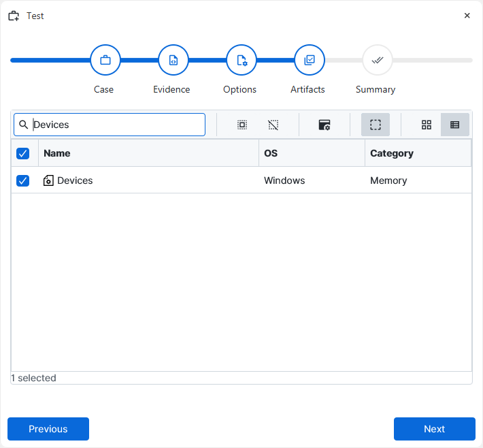Click the Previous button

click(48, 429)
